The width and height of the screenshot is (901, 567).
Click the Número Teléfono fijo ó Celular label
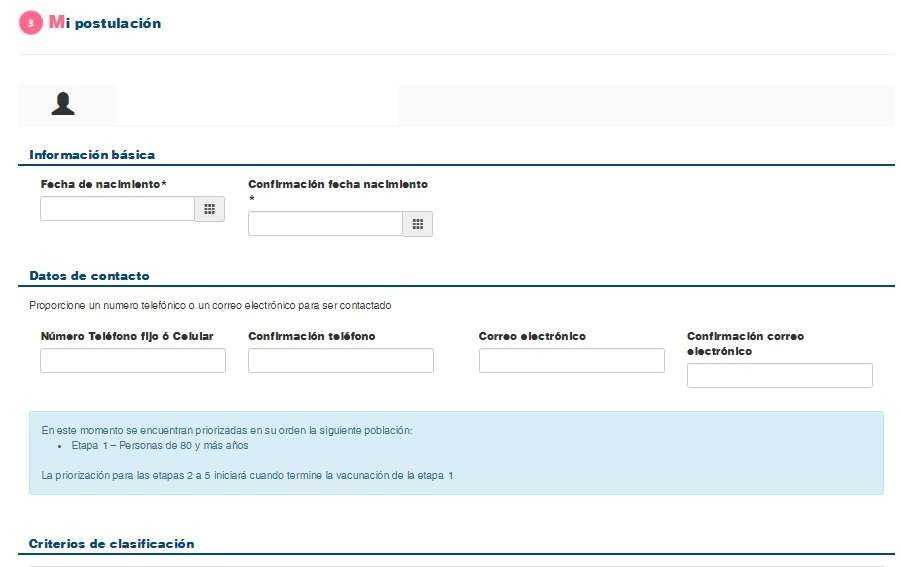point(127,336)
